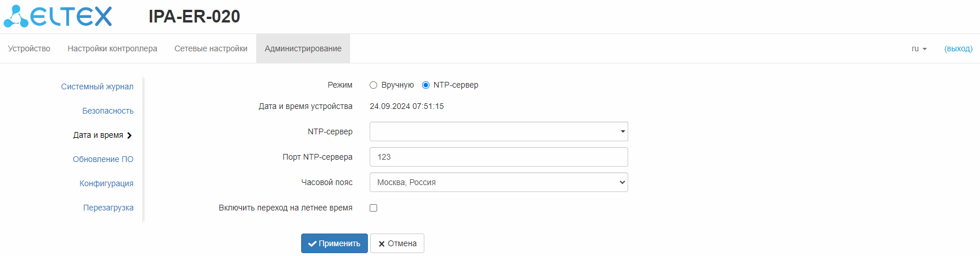Select the Вручную mode radio button
980x256 pixels.
(x=374, y=85)
